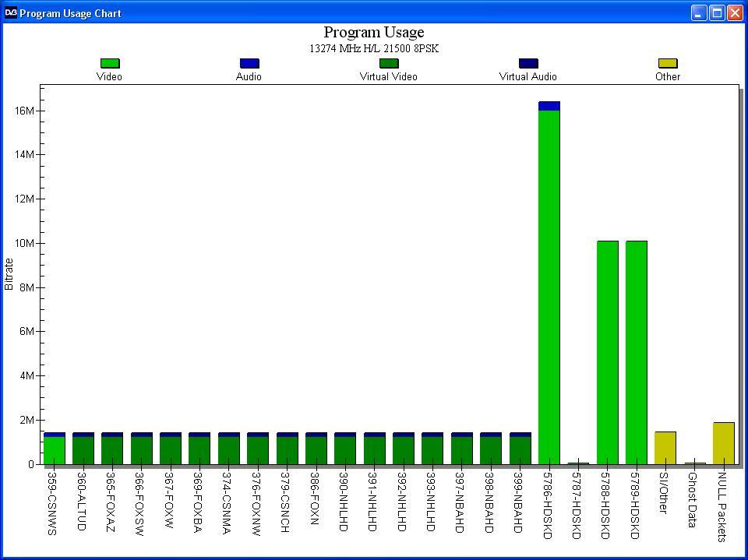Click the 366-FOXSW axis label

pyautogui.click(x=139, y=504)
